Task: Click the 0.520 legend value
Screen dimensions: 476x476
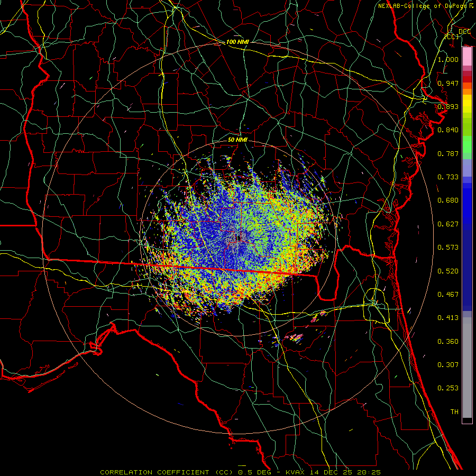Action: (x=448, y=271)
